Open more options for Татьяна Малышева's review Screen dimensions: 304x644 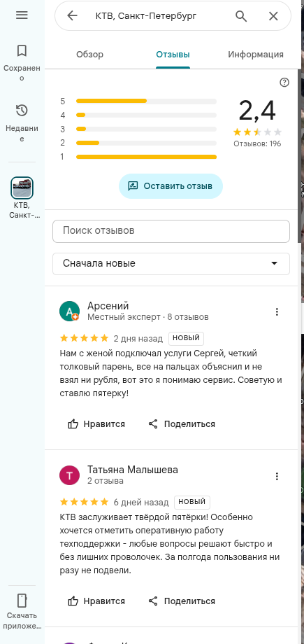[x=277, y=476]
